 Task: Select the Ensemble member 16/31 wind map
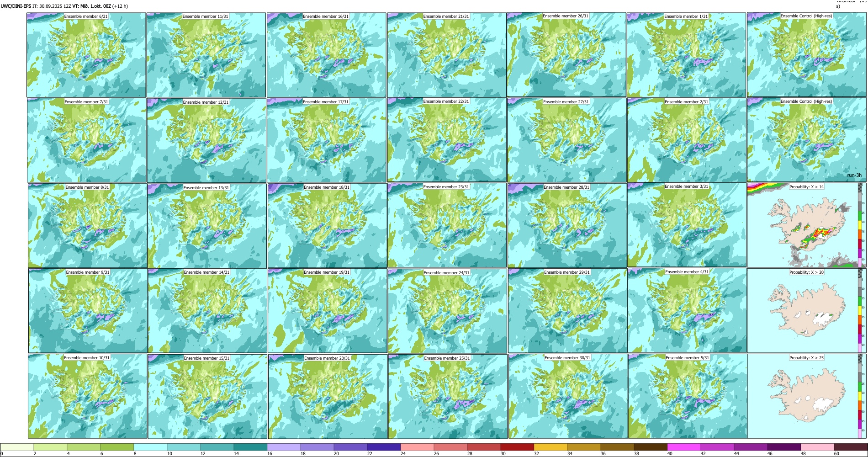tap(326, 55)
